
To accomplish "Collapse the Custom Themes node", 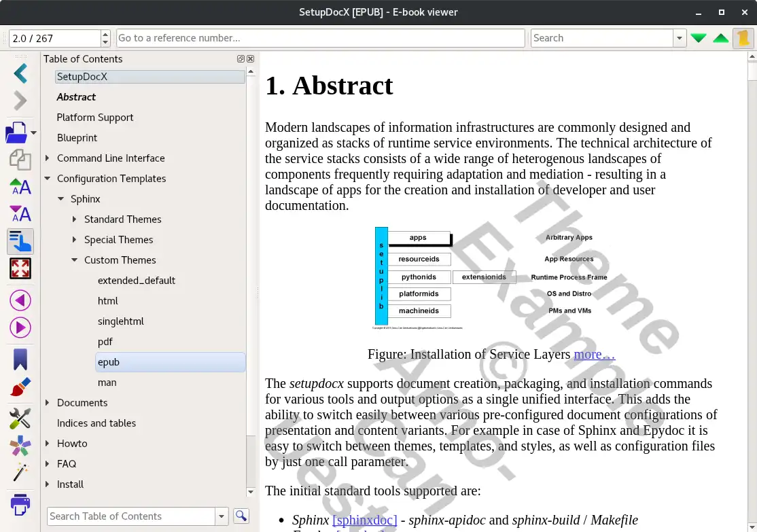I will [x=74, y=260].
